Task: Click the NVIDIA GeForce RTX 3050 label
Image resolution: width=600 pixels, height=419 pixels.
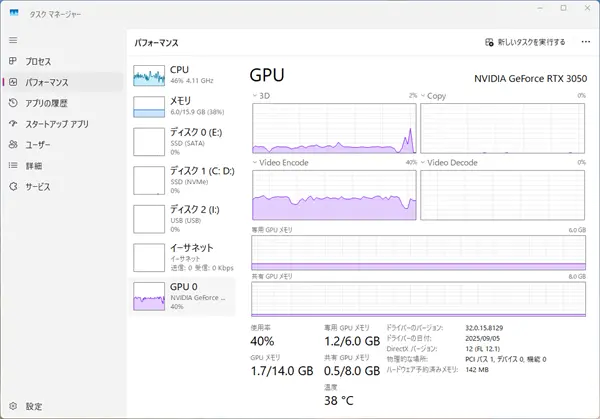Action: pyautogui.click(x=530, y=78)
